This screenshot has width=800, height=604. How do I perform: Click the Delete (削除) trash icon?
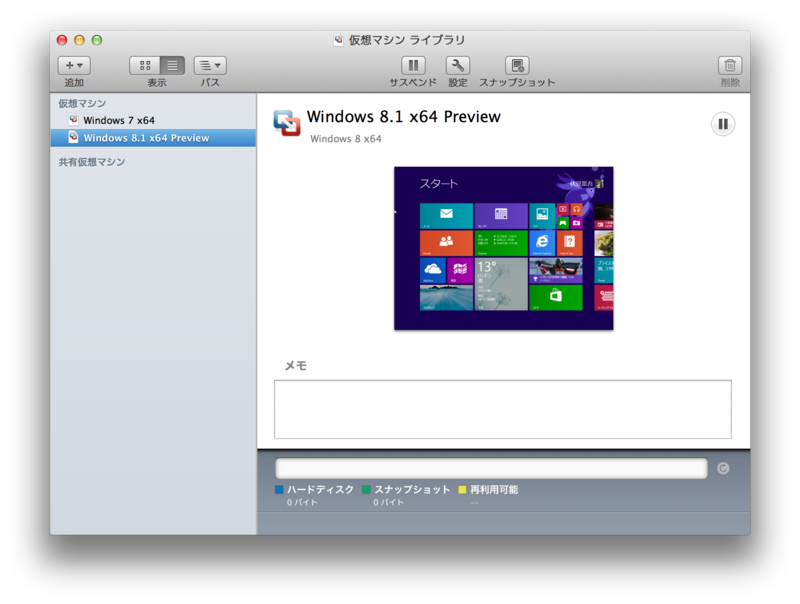(730, 65)
